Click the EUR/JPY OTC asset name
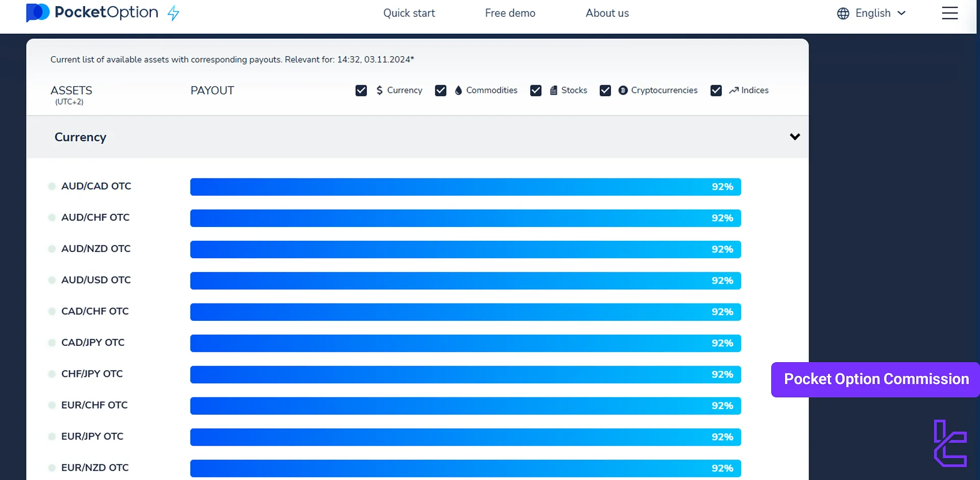 pyautogui.click(x=92, y=436)
